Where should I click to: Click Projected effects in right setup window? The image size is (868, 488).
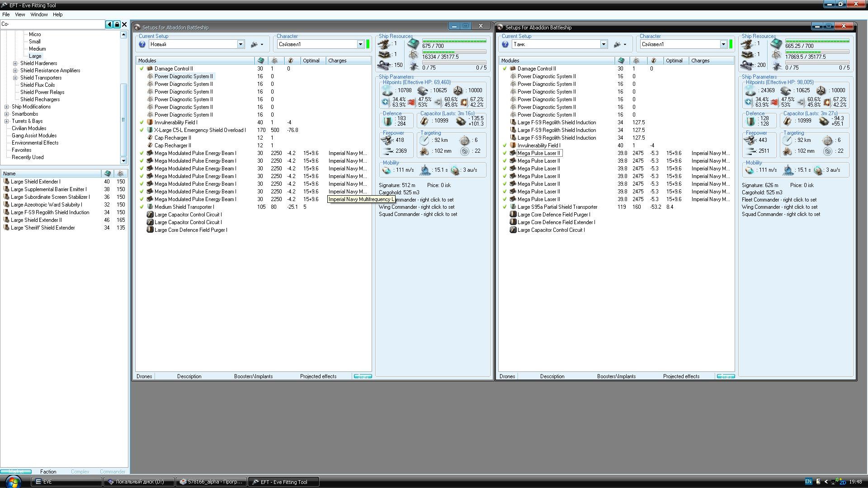pyautogui.click(x=681, y=376)
